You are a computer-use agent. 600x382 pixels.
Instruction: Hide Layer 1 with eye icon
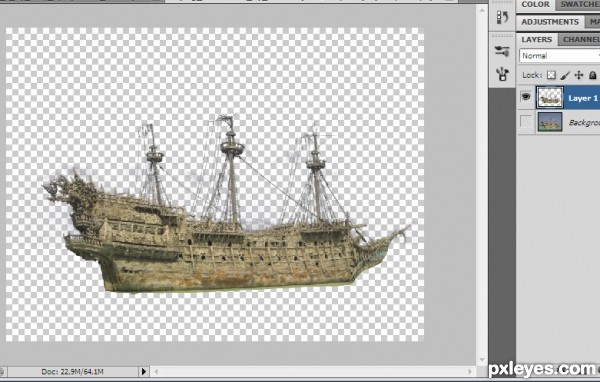click(527, 96)
